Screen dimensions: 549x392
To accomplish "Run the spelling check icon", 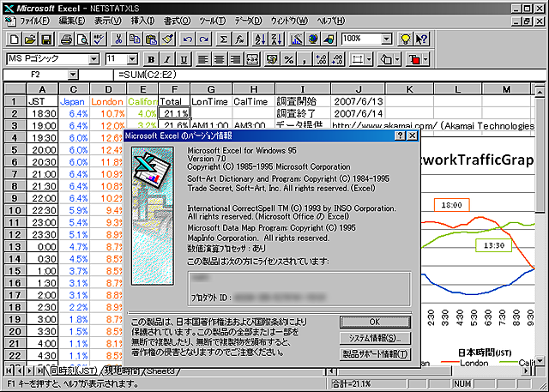I will [x=99, y=39].
